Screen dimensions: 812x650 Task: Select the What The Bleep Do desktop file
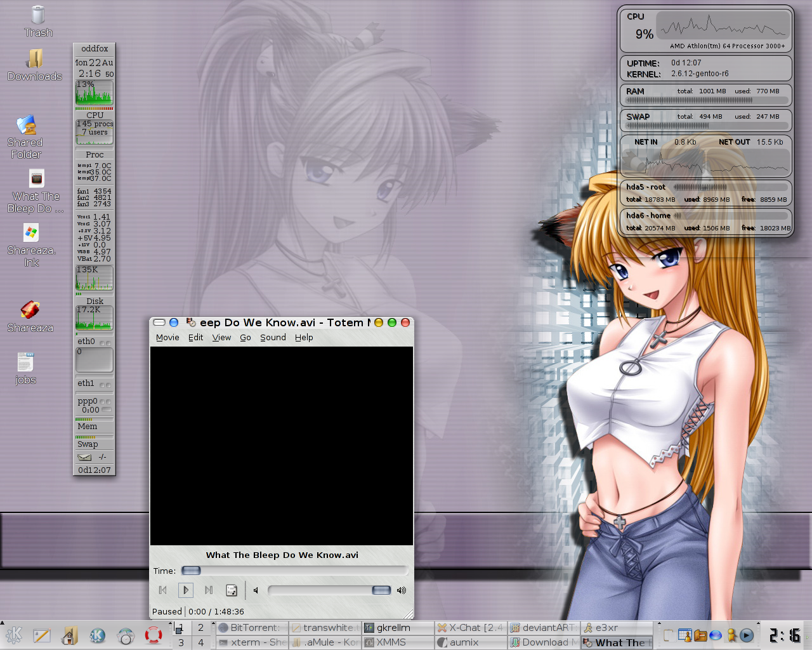click(36, 191)
